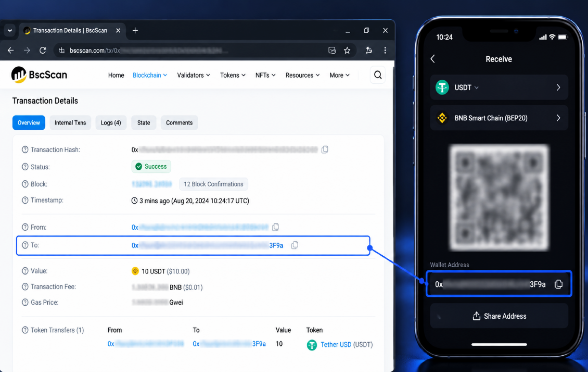
Task: Open browser extensions icon
Action: coord(368,51)
